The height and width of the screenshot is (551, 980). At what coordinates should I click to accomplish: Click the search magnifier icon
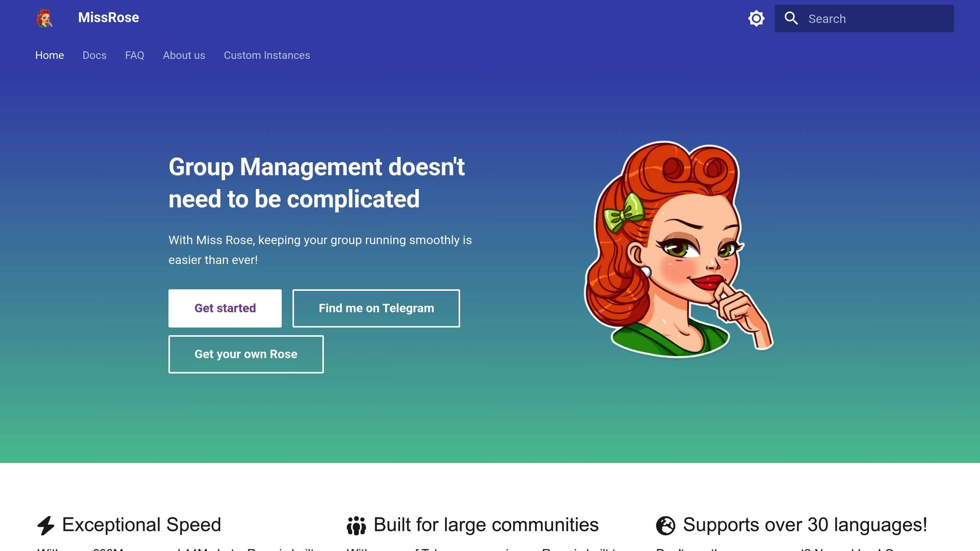click(x=791, y=19)
